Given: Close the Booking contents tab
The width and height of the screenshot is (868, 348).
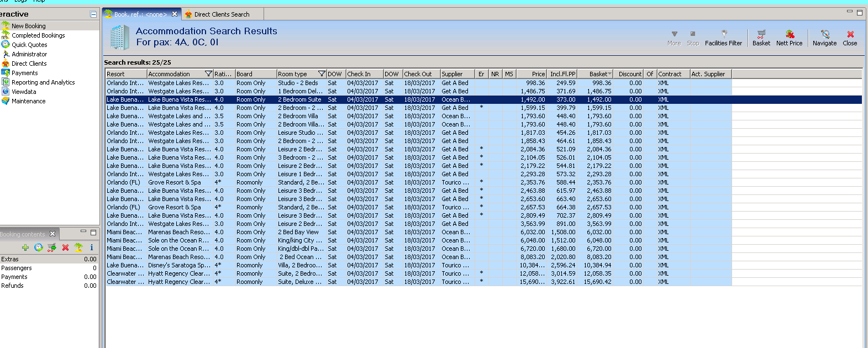Looking at the screenshot, I should point(52,234).
